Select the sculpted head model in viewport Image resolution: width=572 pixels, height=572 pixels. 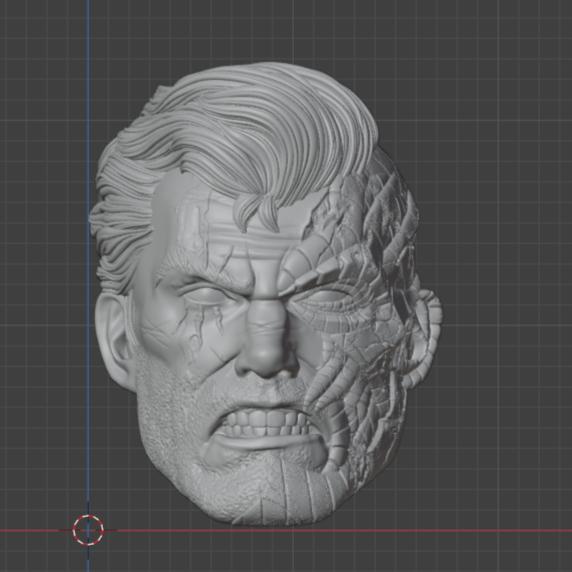point(266,295)
